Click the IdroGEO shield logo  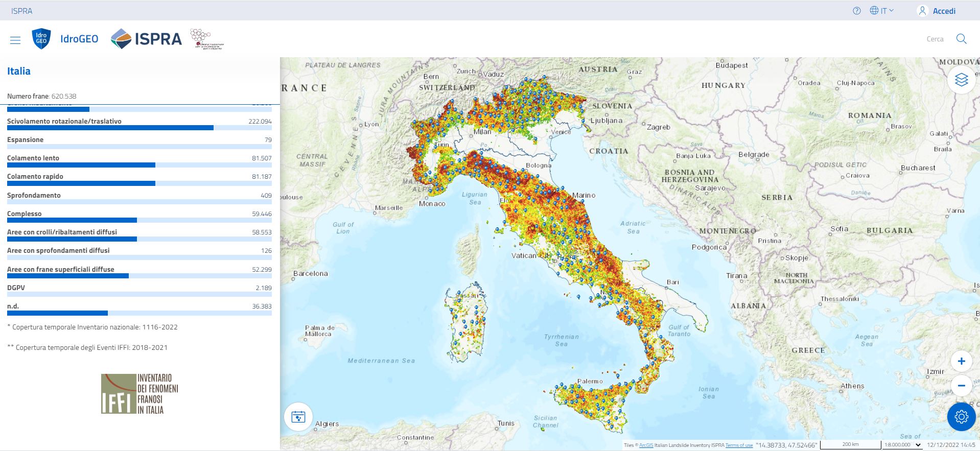(x=41, y=39)
